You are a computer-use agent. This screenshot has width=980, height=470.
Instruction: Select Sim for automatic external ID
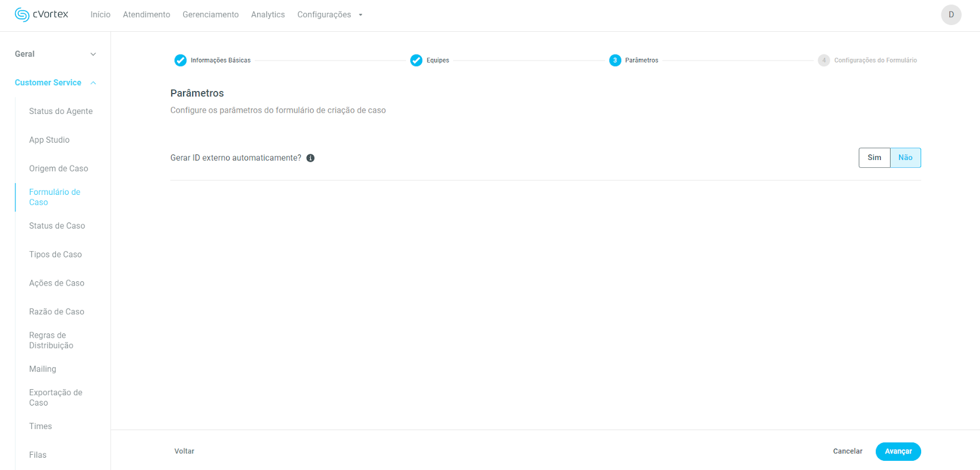point(874,157)
